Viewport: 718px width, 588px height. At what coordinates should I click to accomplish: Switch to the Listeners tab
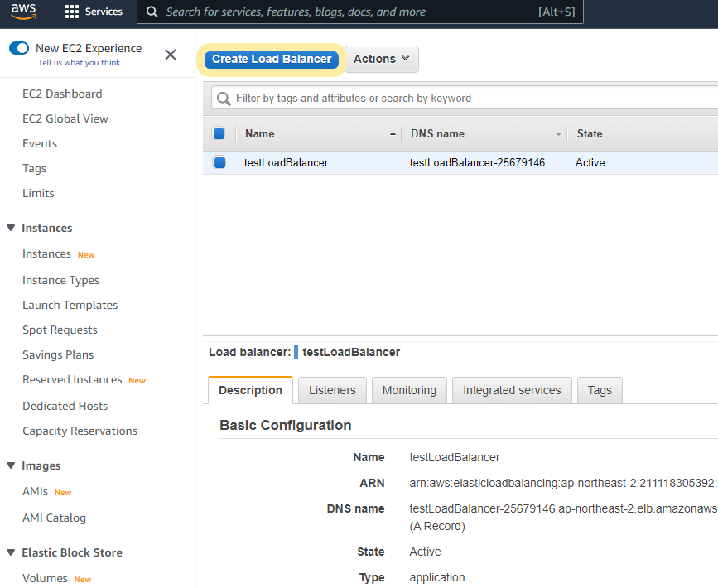[x=332, y=390]
